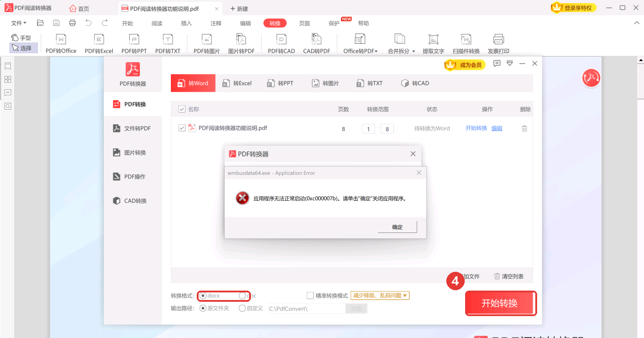644x338 pixels.
Task: Open the PDF转PPT tool
Action: click(x=134, y=44)
